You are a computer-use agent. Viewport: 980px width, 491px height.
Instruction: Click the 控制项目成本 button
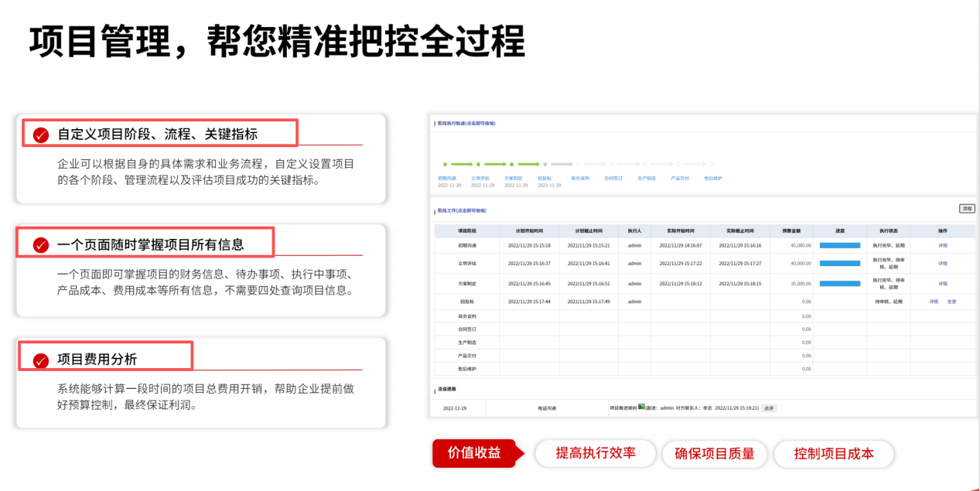point(834,453)
